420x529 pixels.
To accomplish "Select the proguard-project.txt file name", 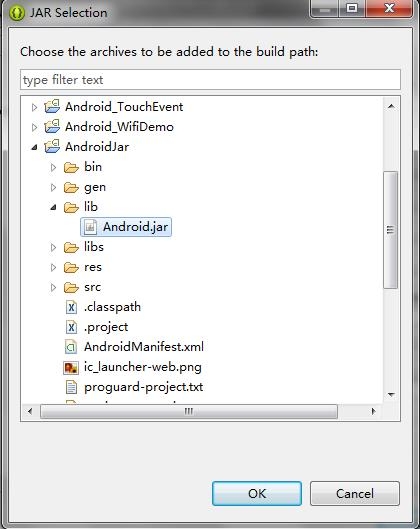I will click(143, 387).
